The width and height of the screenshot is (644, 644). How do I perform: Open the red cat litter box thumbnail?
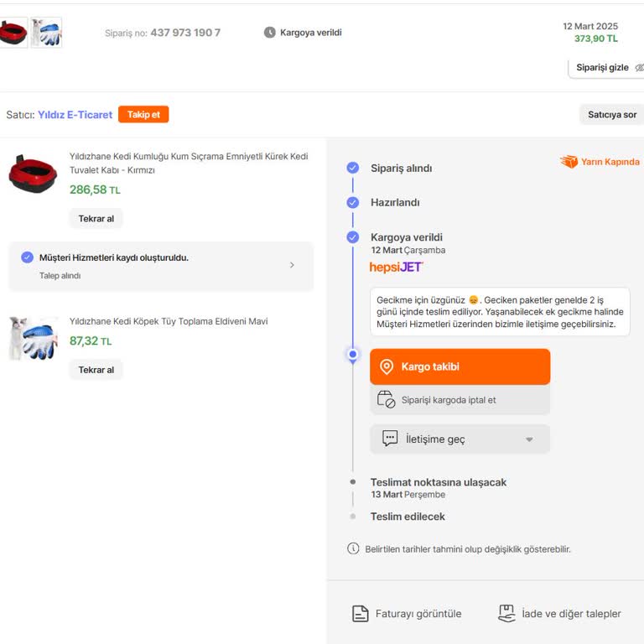pos(33,174)
